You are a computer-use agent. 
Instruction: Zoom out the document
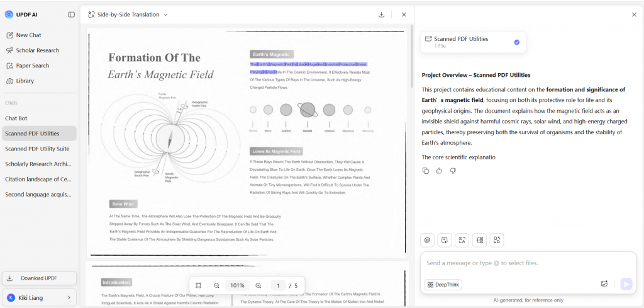pyautogui.click(x=216, y=285)
